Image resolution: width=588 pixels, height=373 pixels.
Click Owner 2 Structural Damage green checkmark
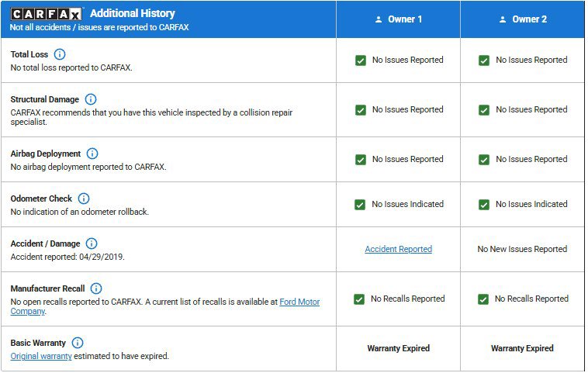point(484,110)
